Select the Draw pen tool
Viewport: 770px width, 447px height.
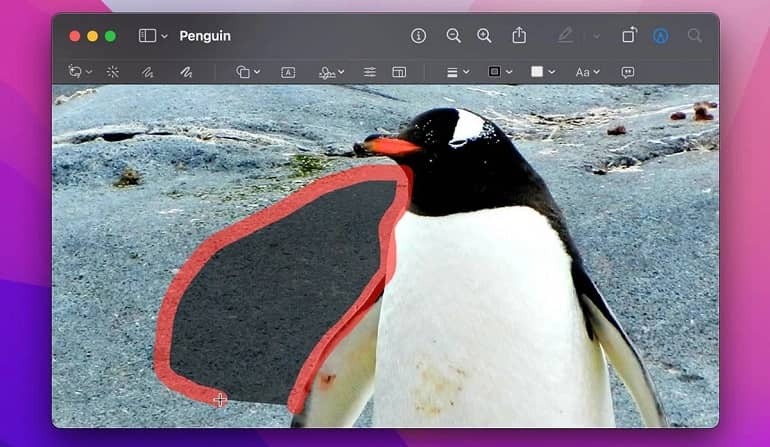186,72
